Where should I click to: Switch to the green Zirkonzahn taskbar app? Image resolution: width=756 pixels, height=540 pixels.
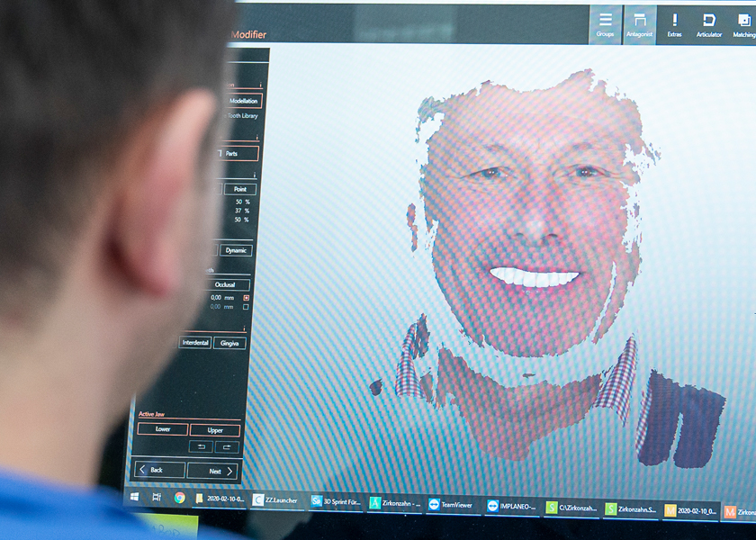point(395,503)
